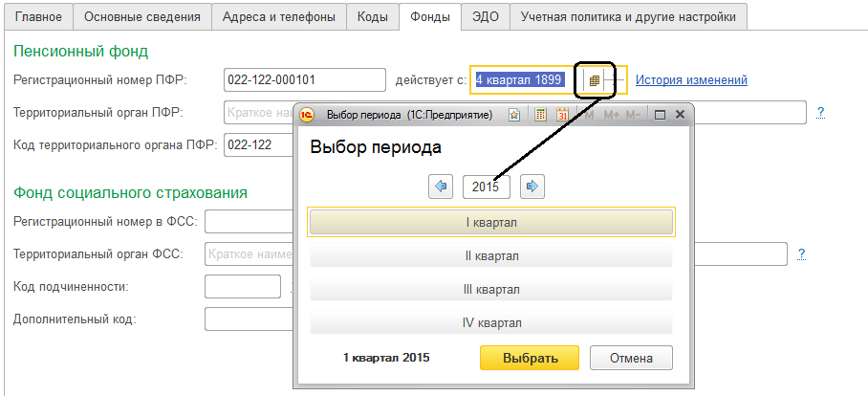868x396 pixels.
Task: Click the Регистрационный номер ПФР field
Action: coord(304,79)
